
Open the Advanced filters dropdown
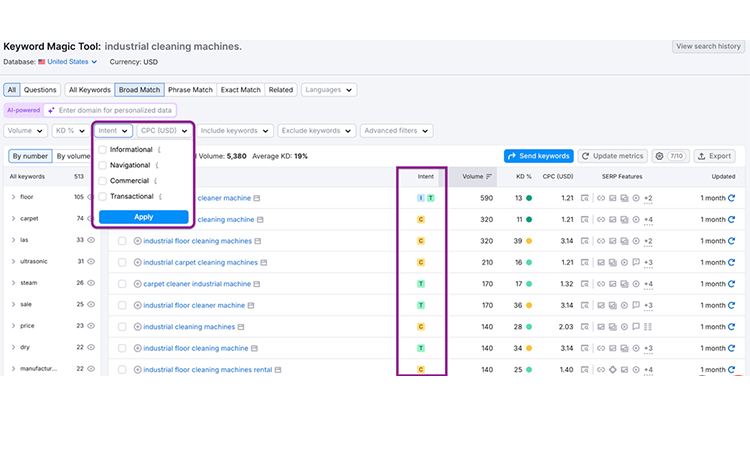click(x=397, y=131)
